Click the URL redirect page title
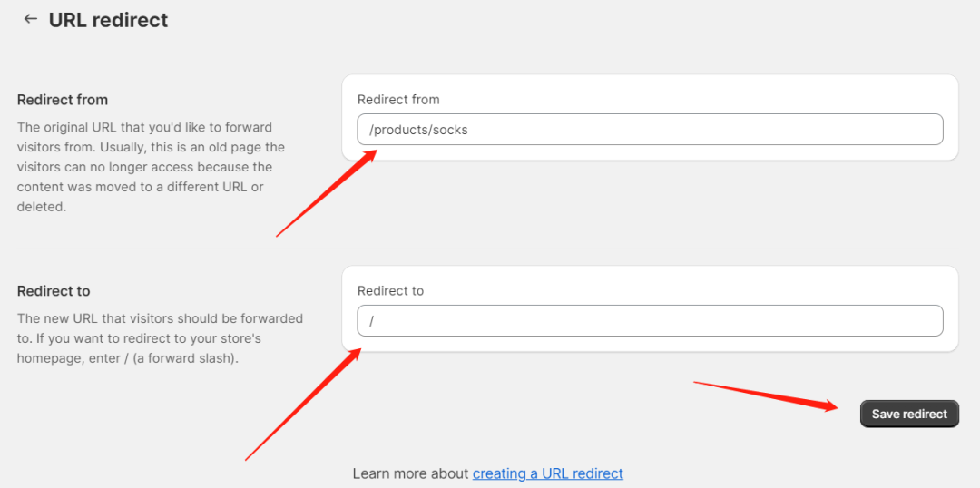This screenshot has height=488, width=980. point(108,20)
